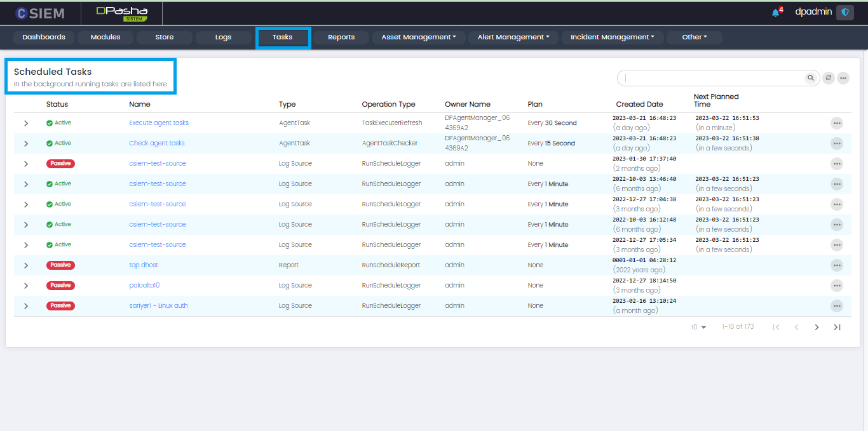Open the Asset Management dropdown menu
The image size is (868, 431).
tap(419, 37)
